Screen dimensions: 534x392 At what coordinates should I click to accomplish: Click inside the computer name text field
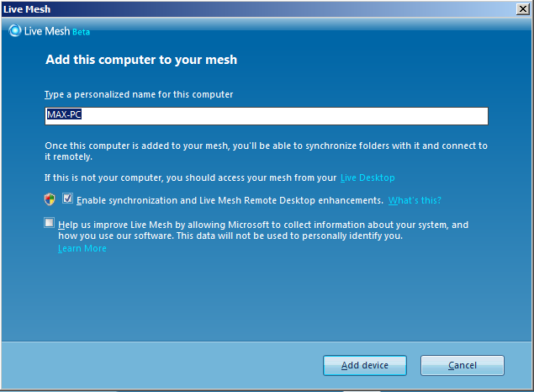(x=267, y=116)
